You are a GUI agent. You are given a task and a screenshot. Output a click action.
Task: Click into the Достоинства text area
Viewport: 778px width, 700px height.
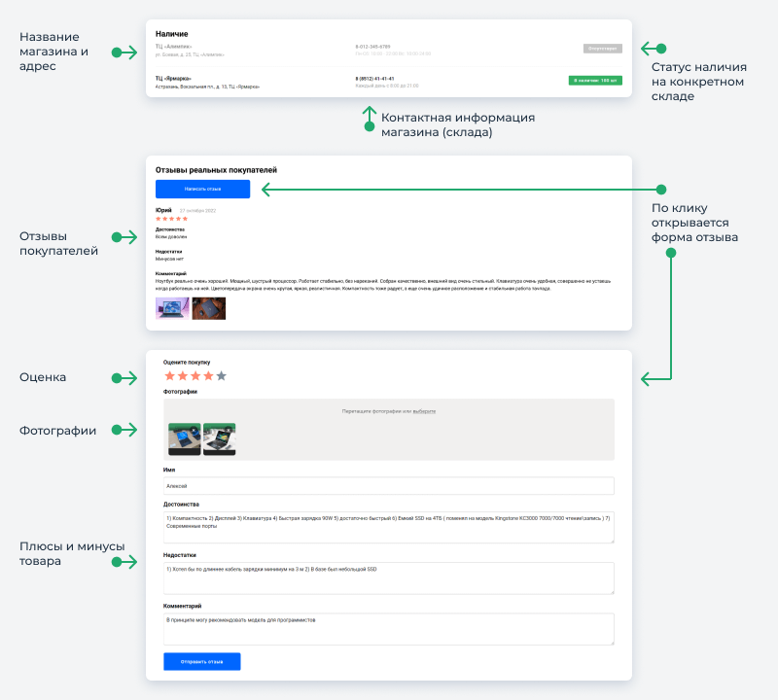[388, 527]
